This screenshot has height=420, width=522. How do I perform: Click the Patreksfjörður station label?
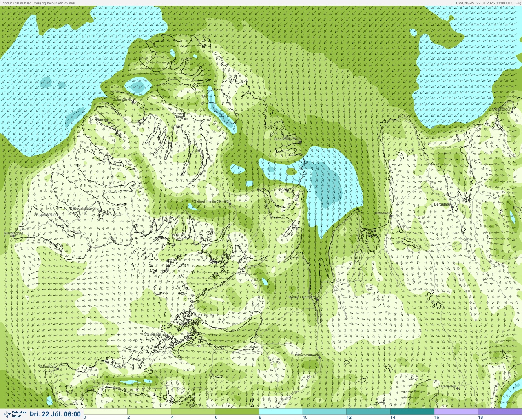coord(47,214)
